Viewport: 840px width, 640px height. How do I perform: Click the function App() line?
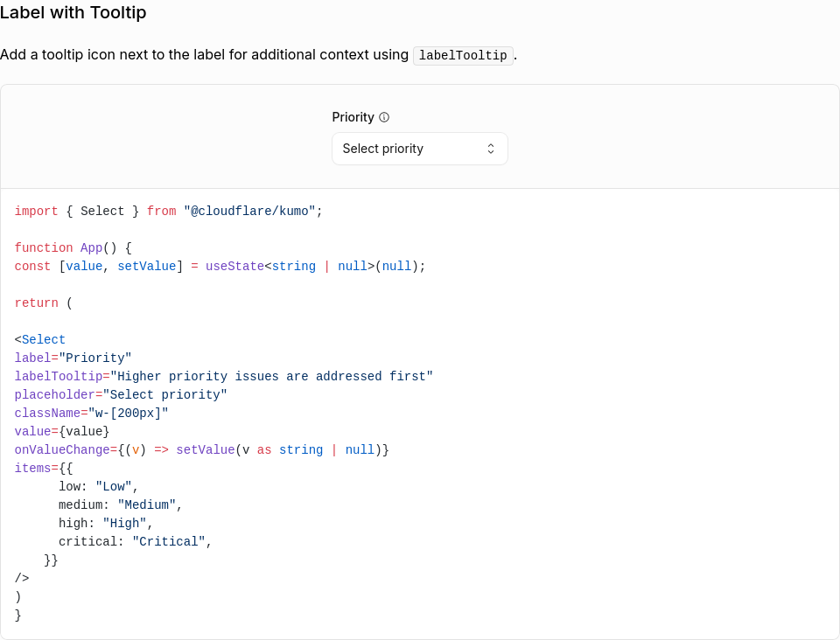[x=73, y=248]
